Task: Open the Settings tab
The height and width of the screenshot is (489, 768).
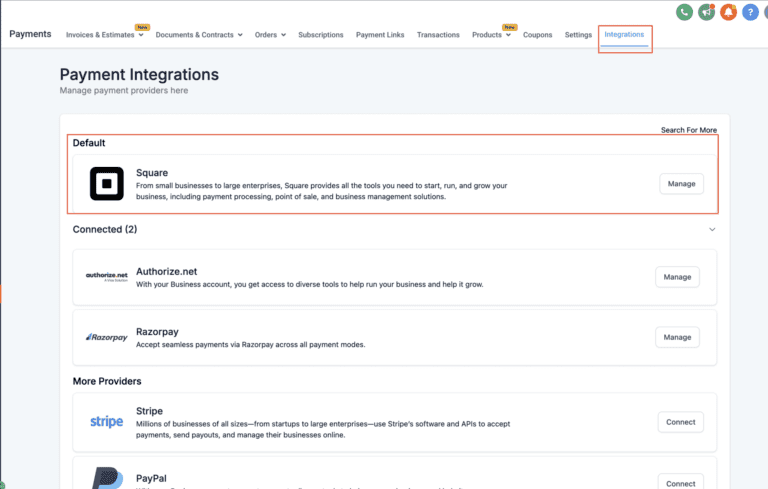Action: 578,35
